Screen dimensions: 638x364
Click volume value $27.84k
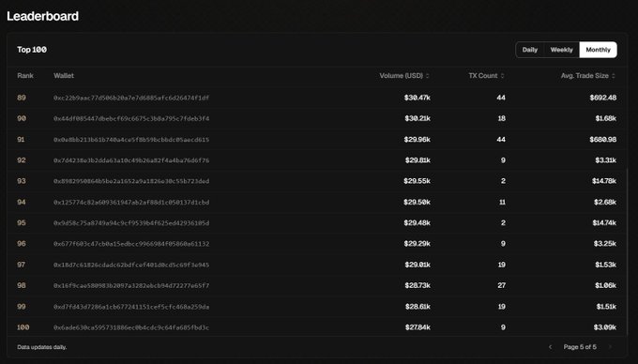point(418,327)
